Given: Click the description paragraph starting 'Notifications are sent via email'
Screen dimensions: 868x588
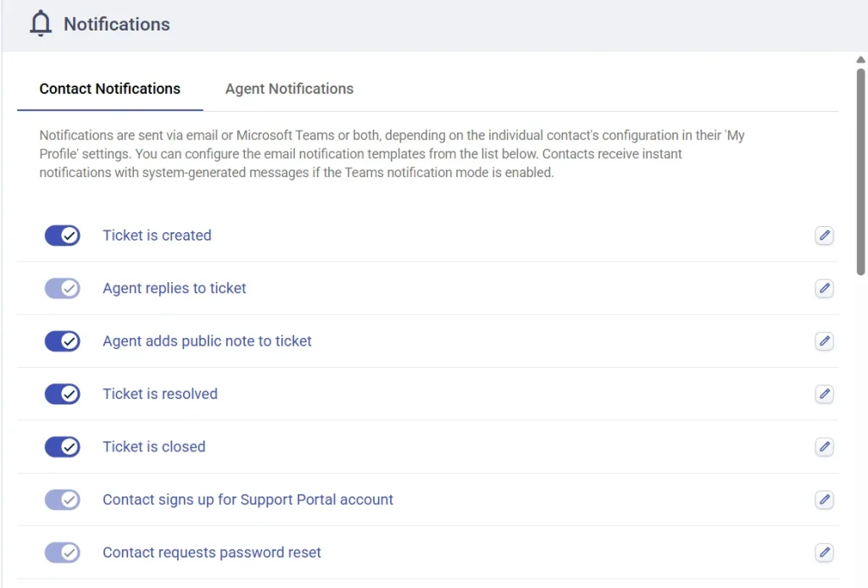Looking at the screenshot, I should click(x=392, y=153).
